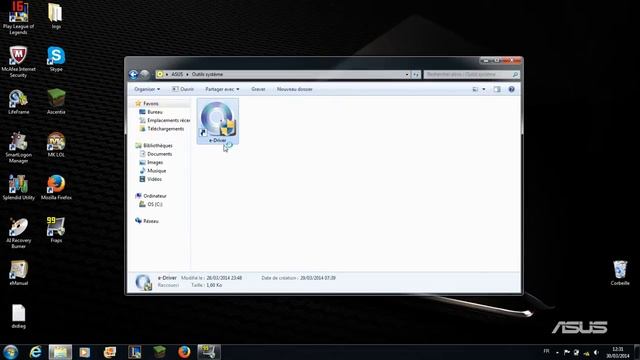Screen dimensions: 640x360
Task: Open the view options dropdown arrow
Action: click(x=484, y=89)
